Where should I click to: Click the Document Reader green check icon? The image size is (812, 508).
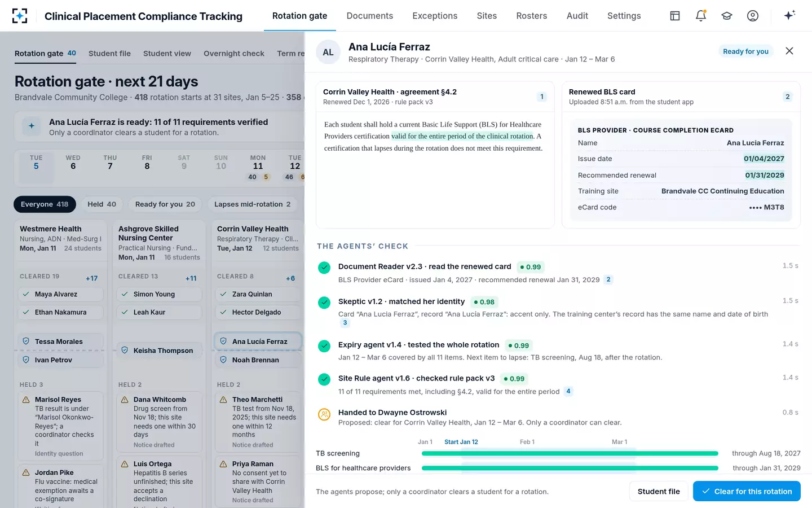point(324,268)
